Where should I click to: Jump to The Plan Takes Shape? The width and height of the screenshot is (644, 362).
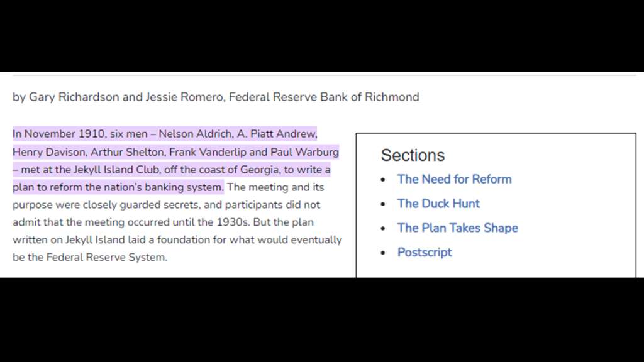click(457, 228)
